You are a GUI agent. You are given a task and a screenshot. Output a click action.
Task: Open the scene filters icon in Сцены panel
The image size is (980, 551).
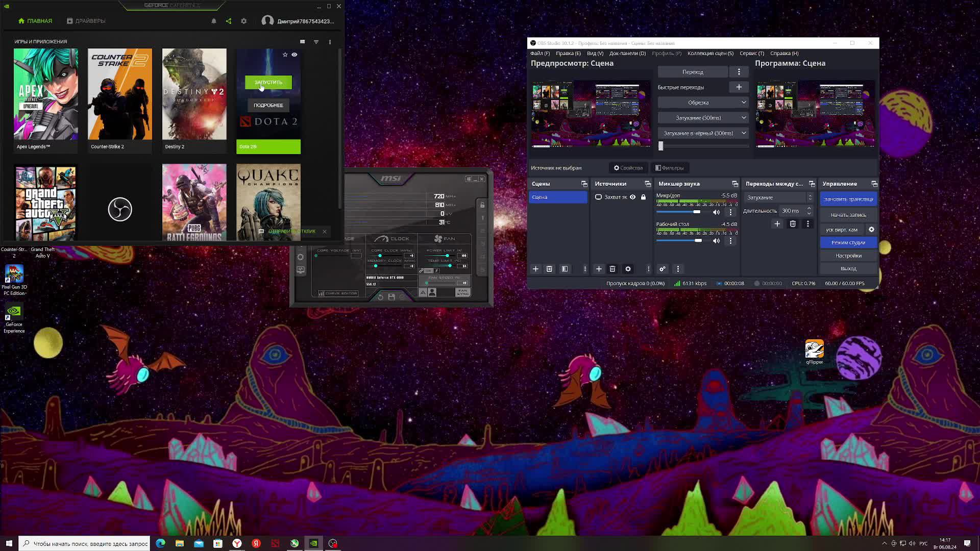tap(565, 269)
